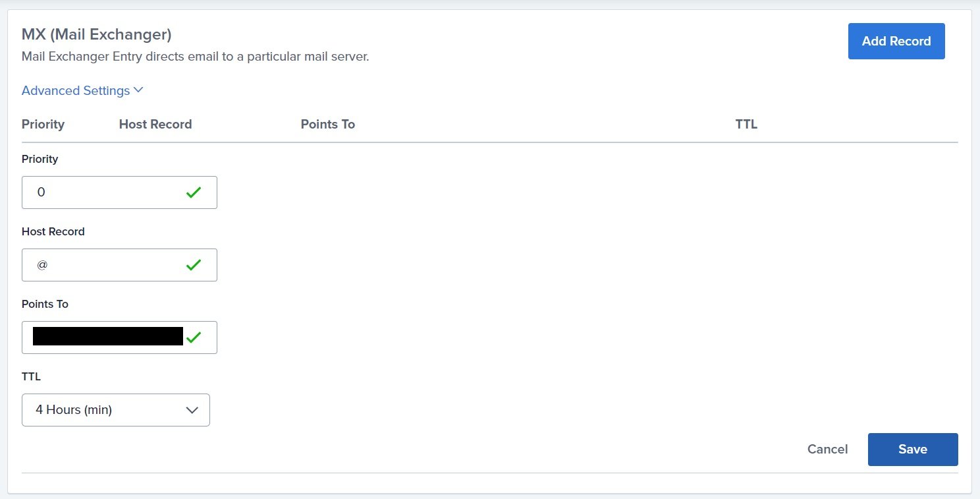Select the Points To input field

pos(119,338)
